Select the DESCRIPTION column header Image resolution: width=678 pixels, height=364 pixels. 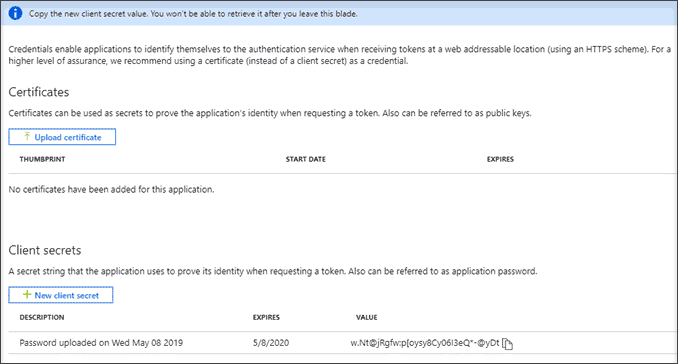point(42,317)
